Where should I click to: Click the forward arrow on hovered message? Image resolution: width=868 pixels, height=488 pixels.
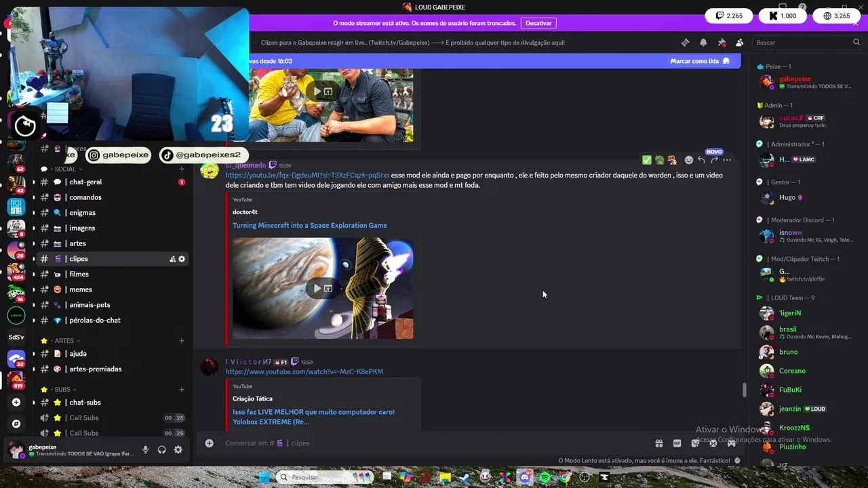pyautogui.click(x=714, y=160)
